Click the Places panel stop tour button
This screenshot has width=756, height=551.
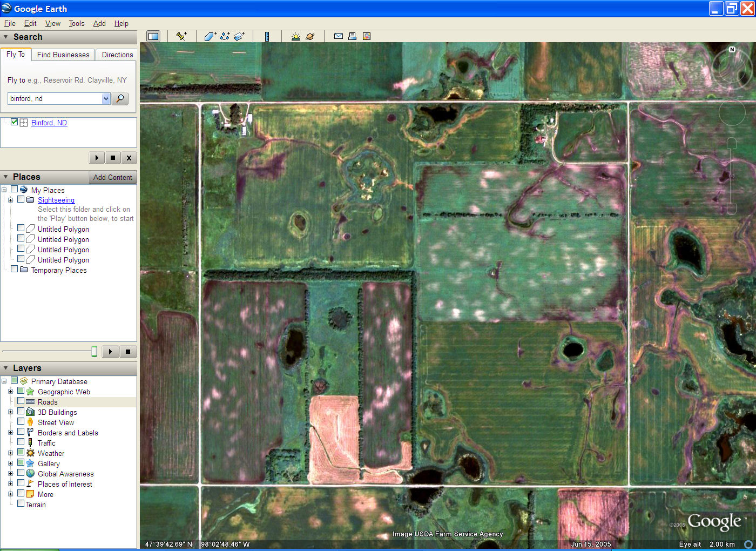click(128, 352)
